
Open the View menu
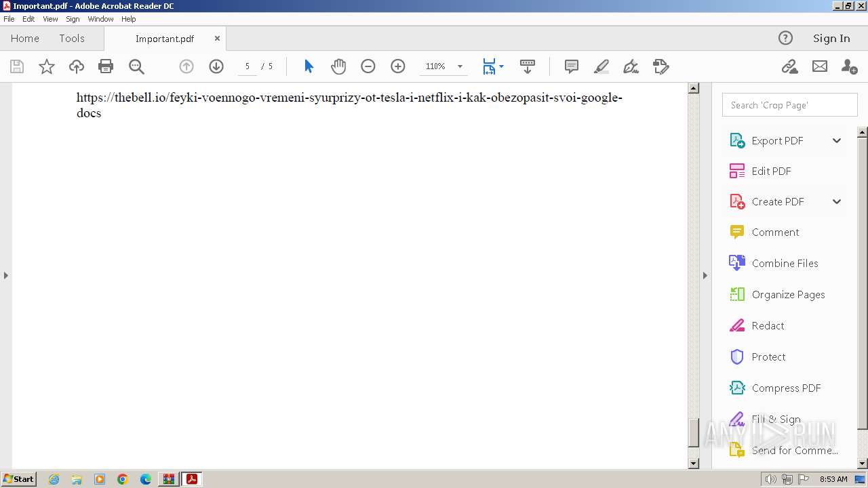[x=50, y=19]
